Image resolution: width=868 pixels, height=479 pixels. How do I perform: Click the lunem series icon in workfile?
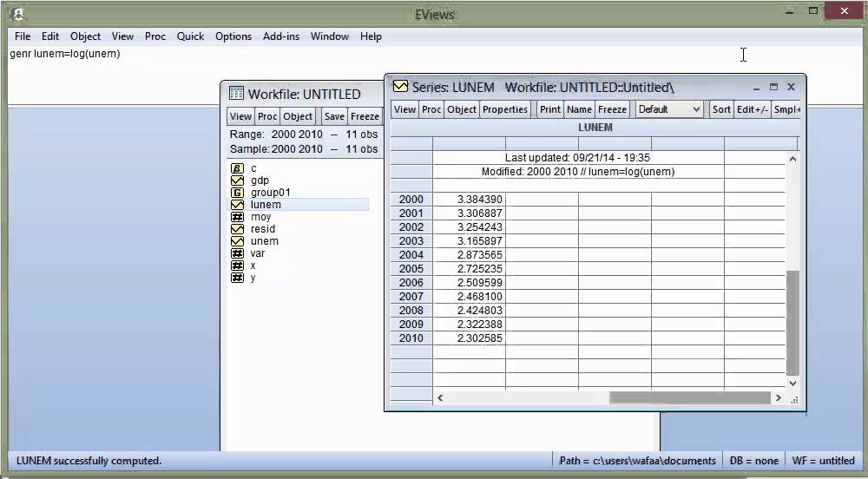[x=237, y=205]
